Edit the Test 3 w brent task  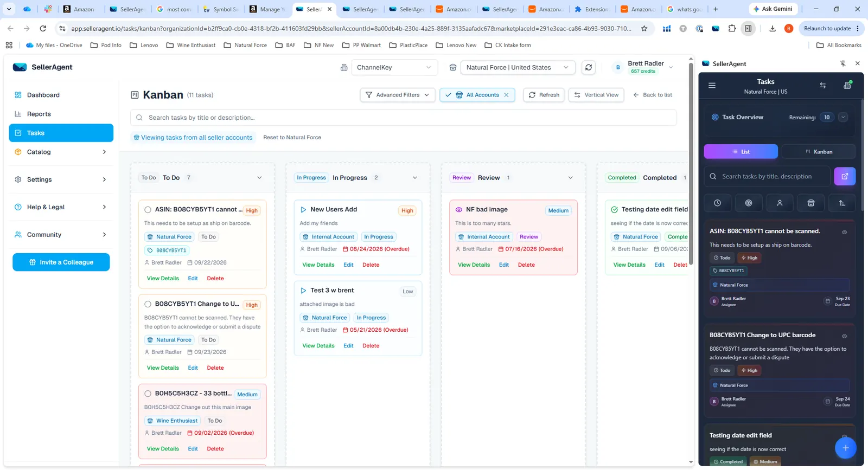coord(348,346)
